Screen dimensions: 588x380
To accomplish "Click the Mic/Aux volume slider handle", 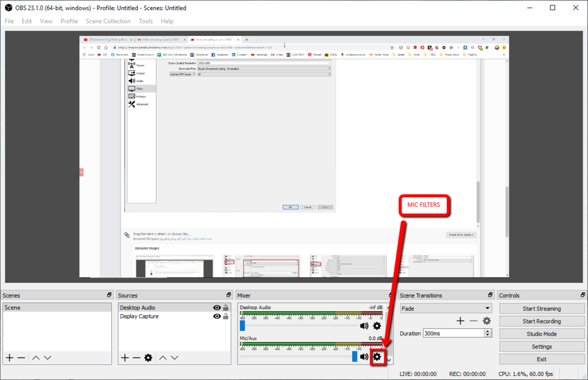I will (355, 356).
